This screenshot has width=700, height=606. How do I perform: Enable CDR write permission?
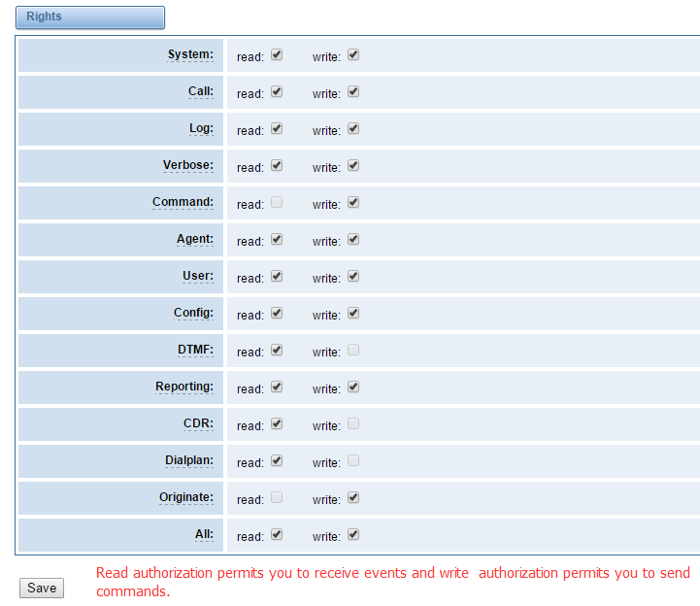353,423
